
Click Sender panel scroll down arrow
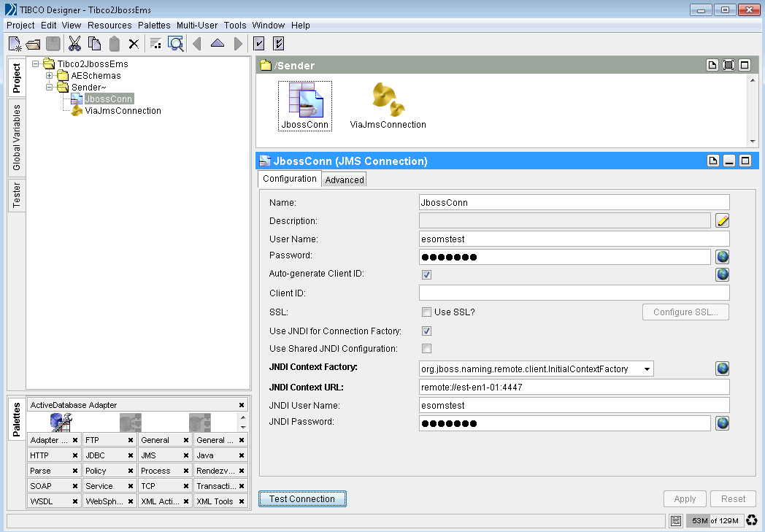click(753, 141)
